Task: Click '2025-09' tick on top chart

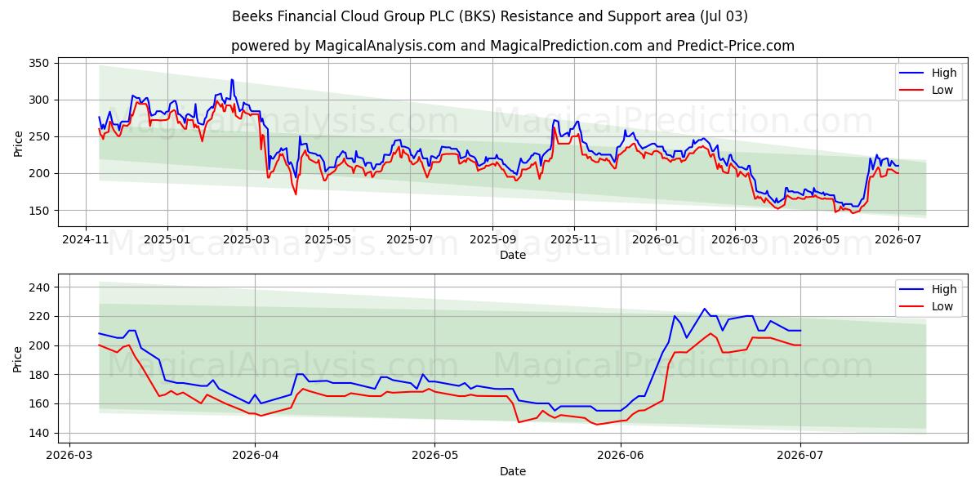Action: pos(492,240)
